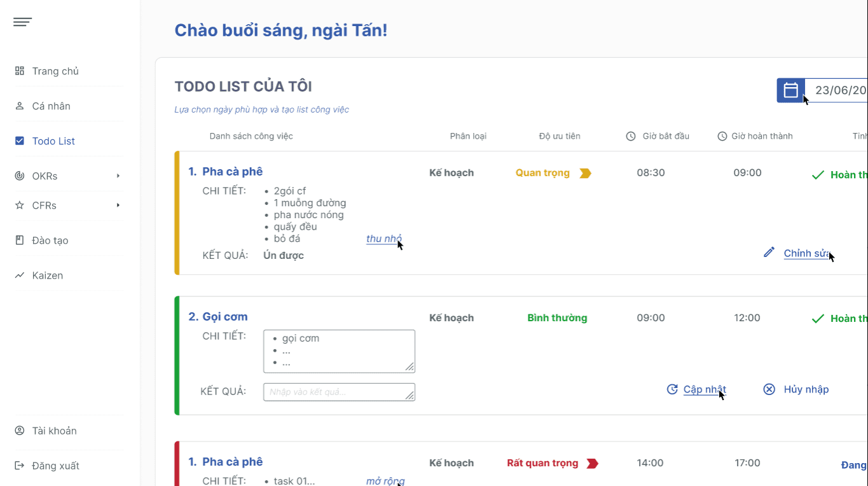Viewport: 868px width, 486px height.
Task: Open Todo List in the sidebar
Action: tap(53, 141)
